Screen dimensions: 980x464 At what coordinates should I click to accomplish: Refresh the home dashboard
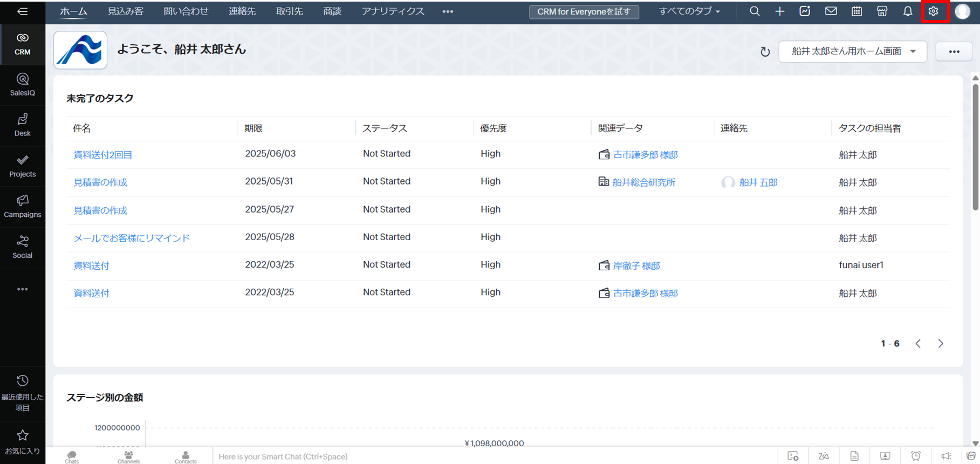click(x=765, y=52)
